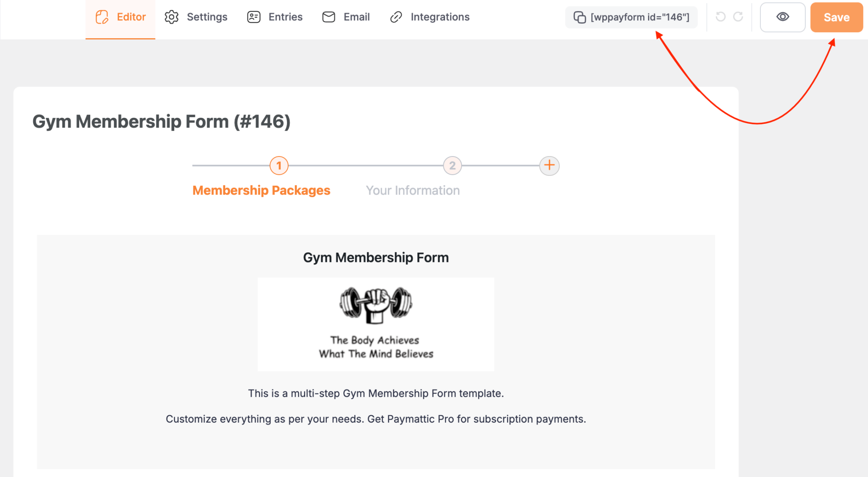Open the Entries tab
Image resolution: width=868 pixels, height=477 pixels.
285,17
